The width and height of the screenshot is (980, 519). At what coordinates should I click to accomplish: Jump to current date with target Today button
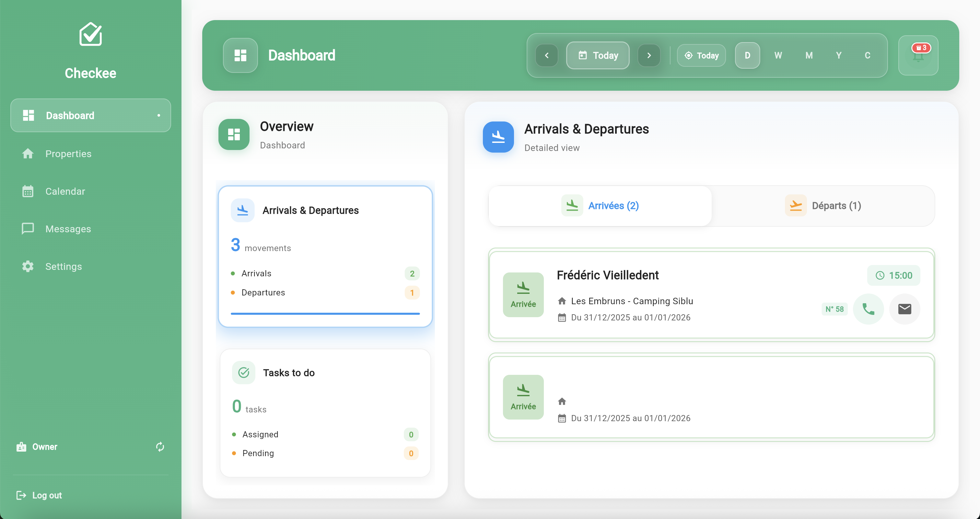point(702,55)
